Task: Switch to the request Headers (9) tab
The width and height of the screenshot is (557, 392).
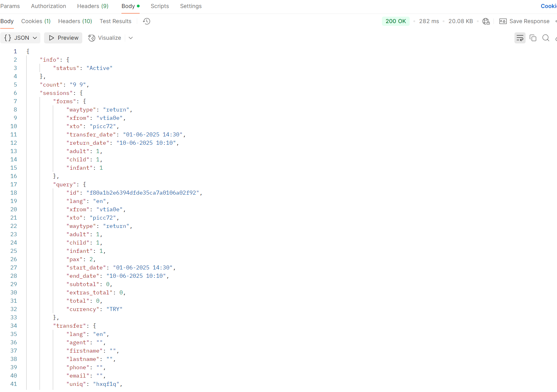Action: tap(93, 6)
